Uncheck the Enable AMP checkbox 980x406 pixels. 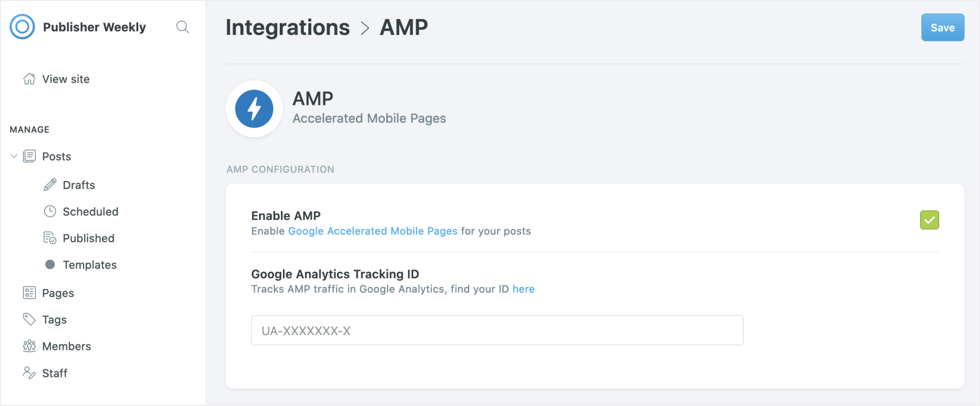[x=929, y=220]
